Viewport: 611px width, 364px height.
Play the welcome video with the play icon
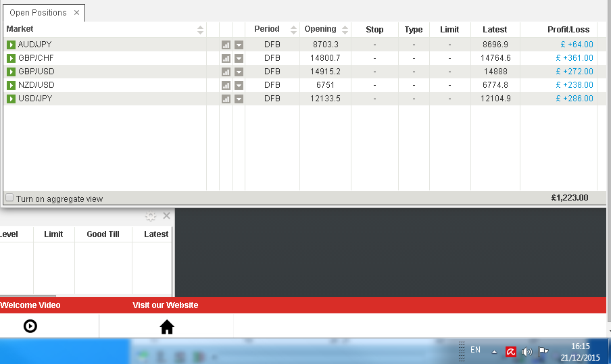pos(30,326)
